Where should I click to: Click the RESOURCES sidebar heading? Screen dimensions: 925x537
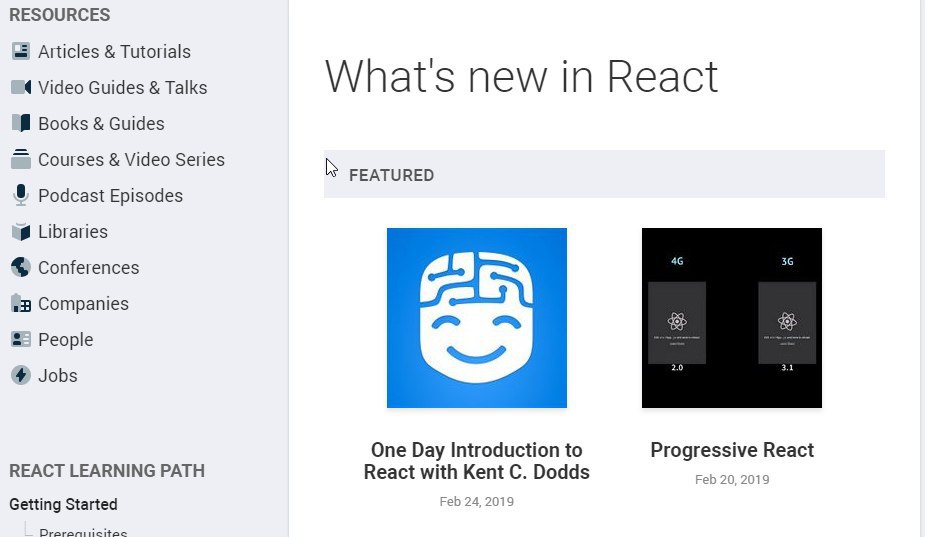[60, 14]
